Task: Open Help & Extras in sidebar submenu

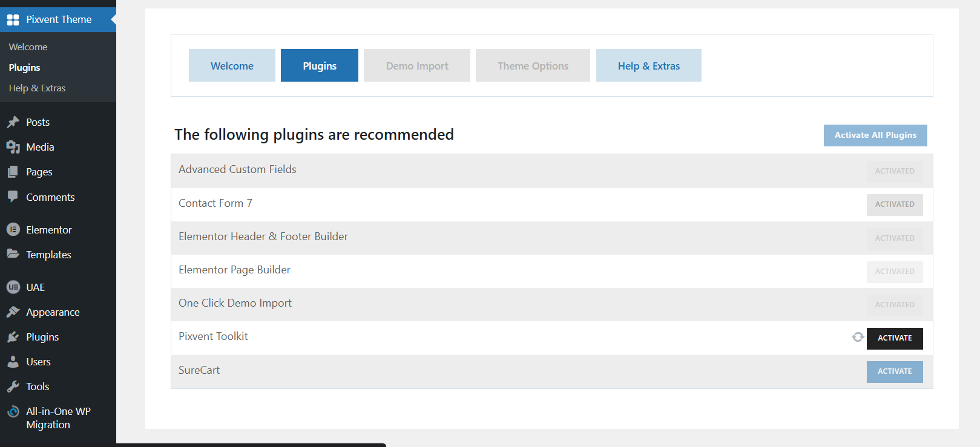Action: (x=37, y=88)
